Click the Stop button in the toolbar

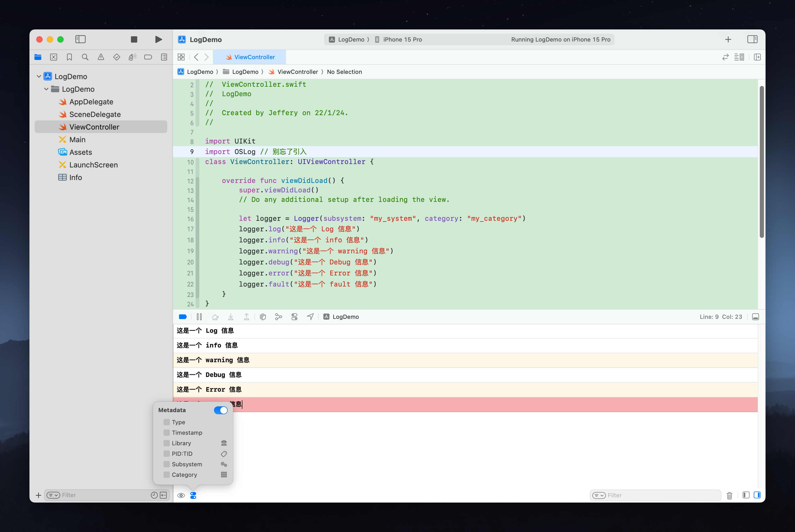coord(134,39)
